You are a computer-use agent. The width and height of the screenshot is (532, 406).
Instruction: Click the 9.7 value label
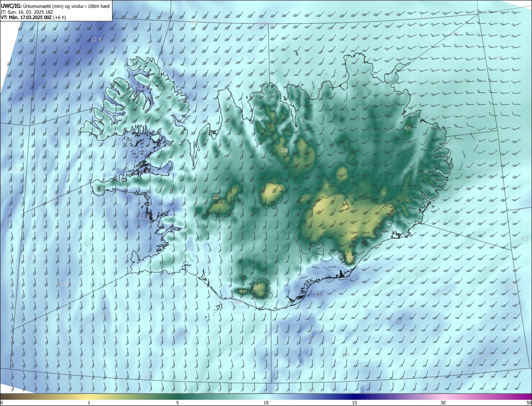tap(17, 169)
